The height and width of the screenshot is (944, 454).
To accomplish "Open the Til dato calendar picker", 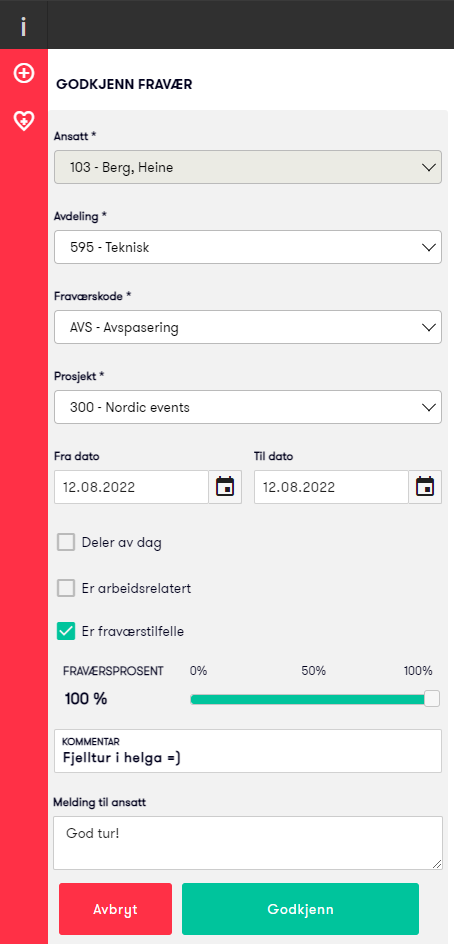I will coord(425,487).
